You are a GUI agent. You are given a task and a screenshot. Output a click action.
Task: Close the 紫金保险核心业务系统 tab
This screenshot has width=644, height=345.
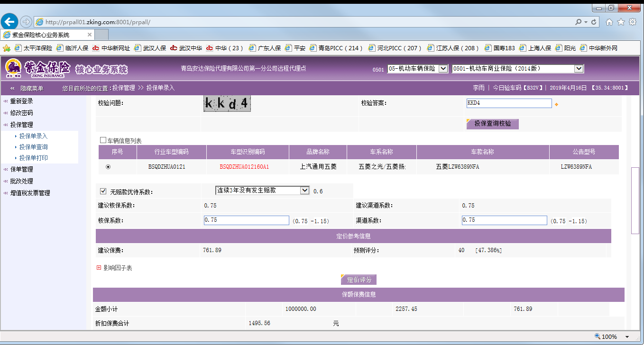pos(89,35)
